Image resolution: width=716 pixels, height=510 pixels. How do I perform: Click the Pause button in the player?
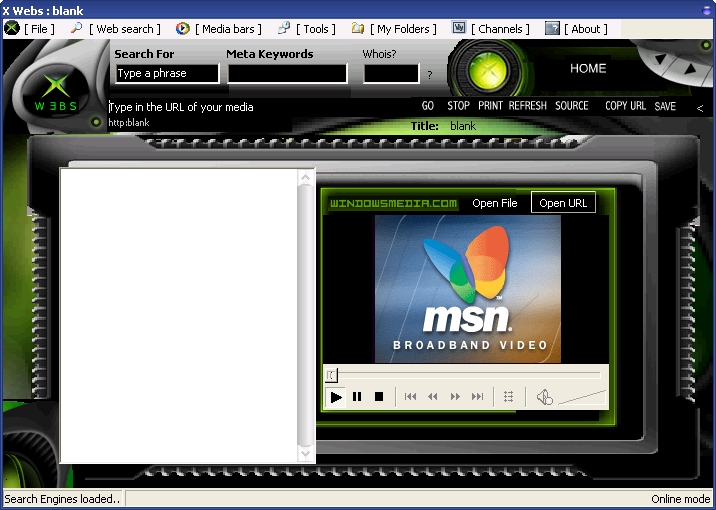[357, 397]
